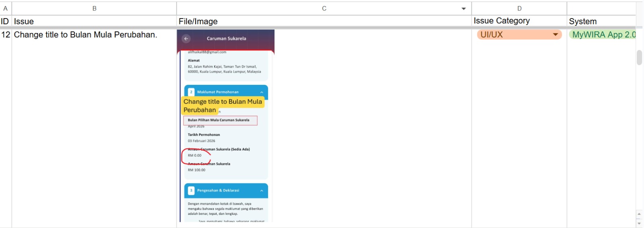Click the Caruman Sukarela app screenshot image
This screenshot has width=644, height=228.
[226, 125]
